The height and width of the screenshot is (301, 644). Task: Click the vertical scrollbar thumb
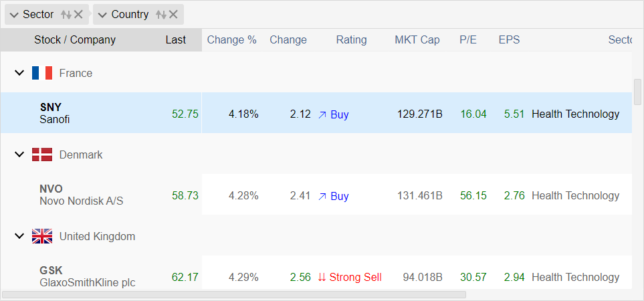click(x=638, y=92)
